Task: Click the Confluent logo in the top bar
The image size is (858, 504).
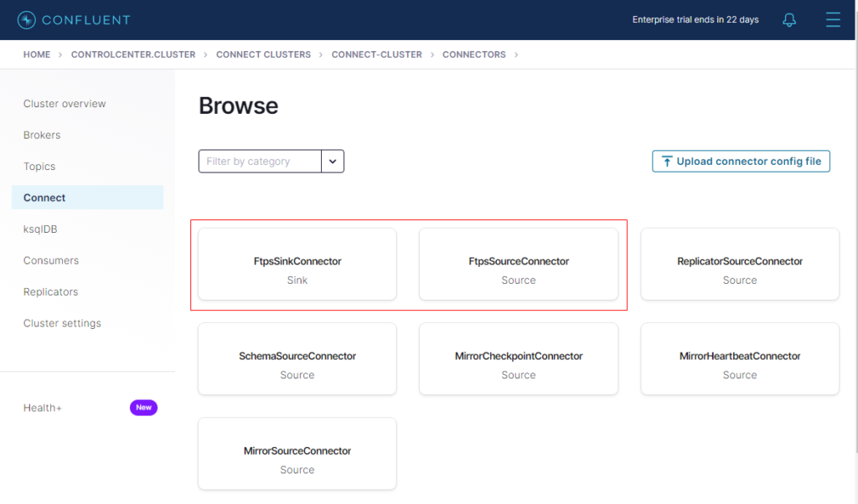Action: point(73,19)
